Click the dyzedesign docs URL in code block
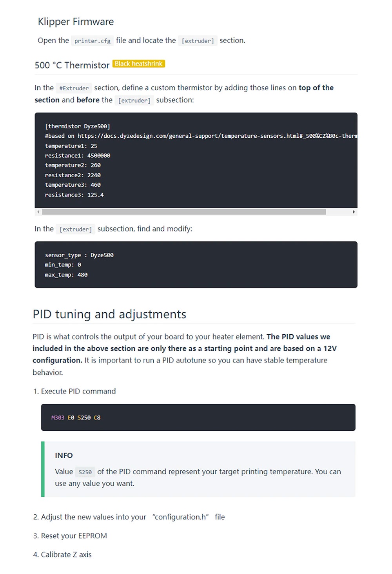Screen dimensions: 392x574 coord(217,136)
